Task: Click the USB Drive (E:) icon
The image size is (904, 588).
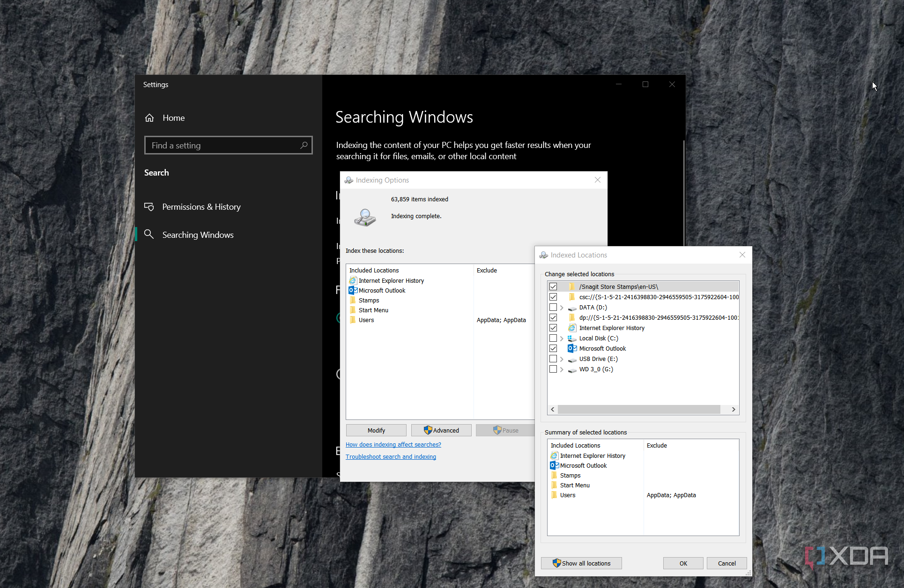Action: (572, 360)
